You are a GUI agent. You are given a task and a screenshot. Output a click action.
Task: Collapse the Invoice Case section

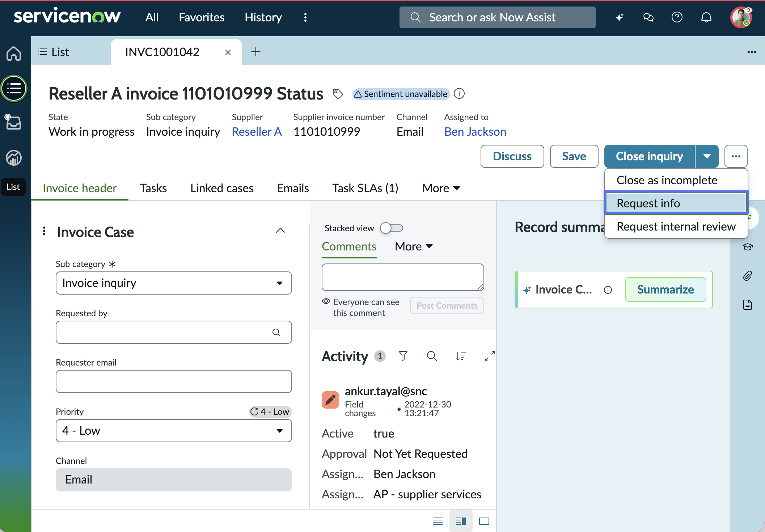tap(280, 231)
